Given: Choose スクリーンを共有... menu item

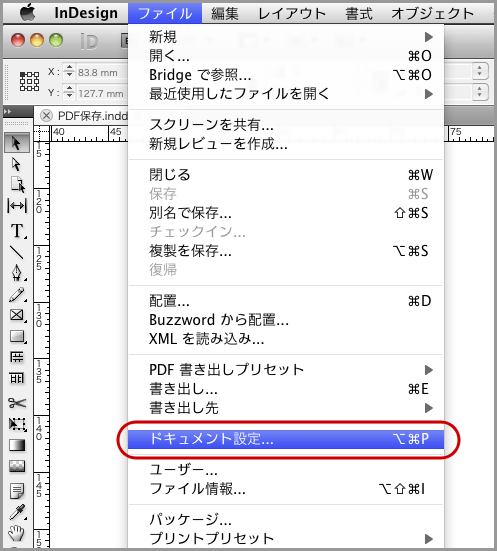Looking at the screenshot, I should tap(286, 124).
